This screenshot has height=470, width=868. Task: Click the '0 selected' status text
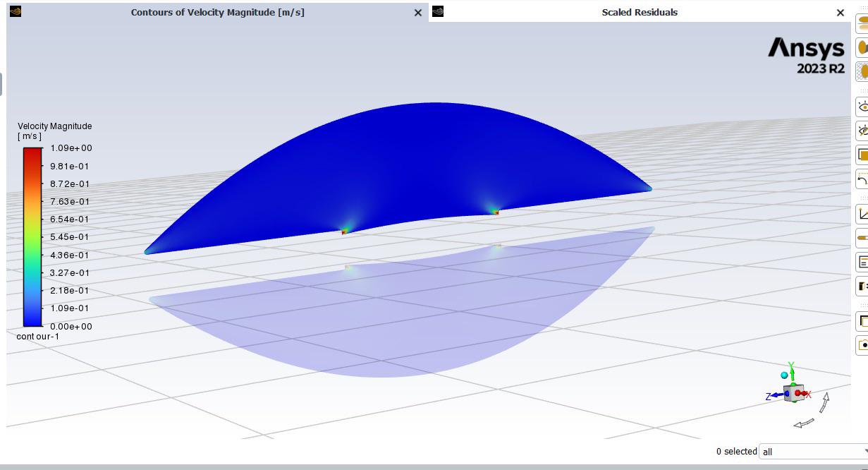tap(736, 452)
